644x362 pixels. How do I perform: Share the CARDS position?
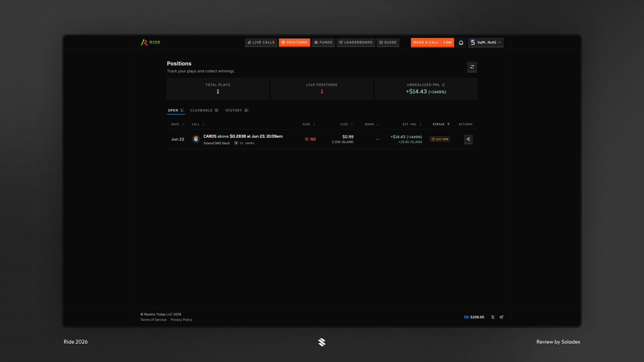[x=468, y=139]
